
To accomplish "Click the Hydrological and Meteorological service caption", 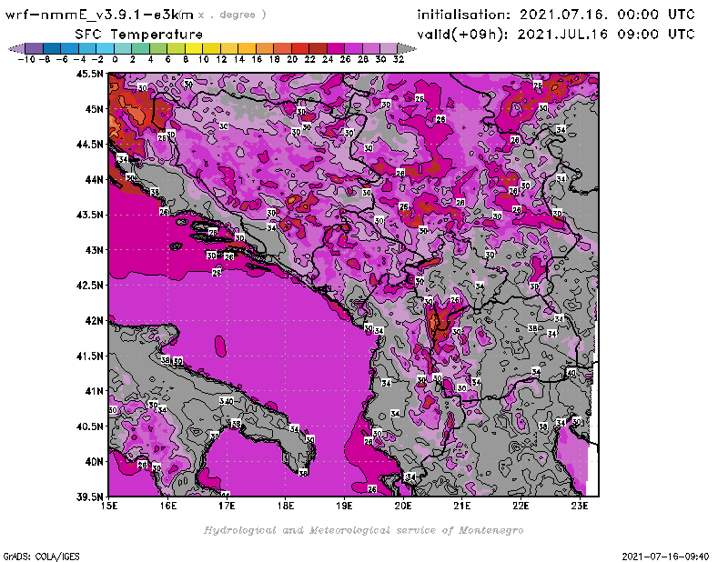I will (363, 530).
